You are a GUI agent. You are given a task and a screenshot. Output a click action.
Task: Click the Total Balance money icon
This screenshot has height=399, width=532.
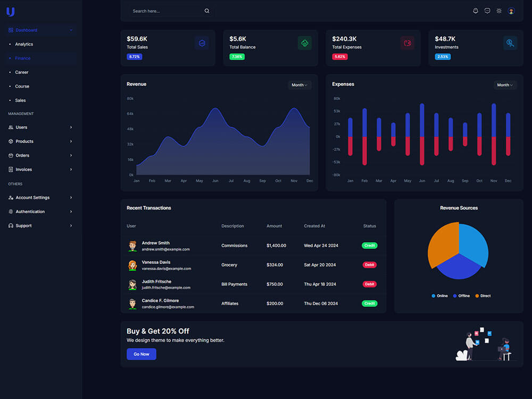(305, 43)
